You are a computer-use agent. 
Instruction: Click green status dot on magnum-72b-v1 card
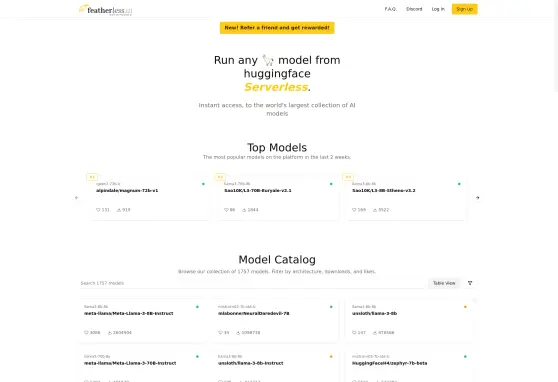203,184
